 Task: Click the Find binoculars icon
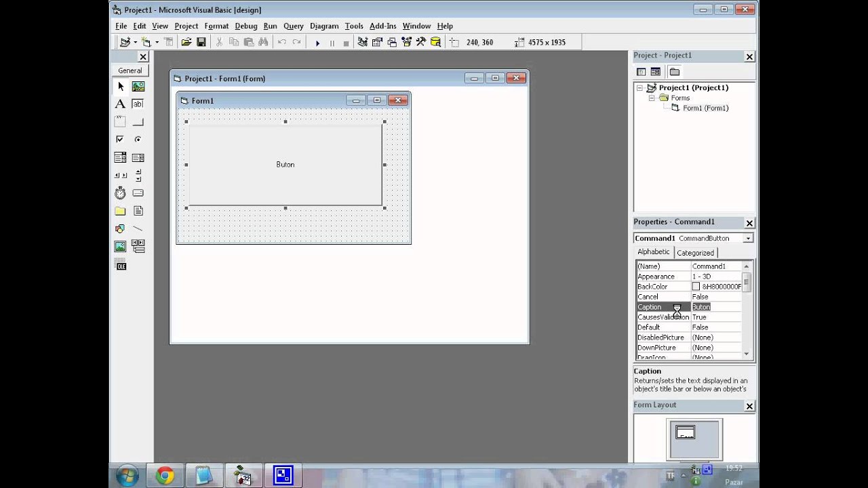(263, 42)
